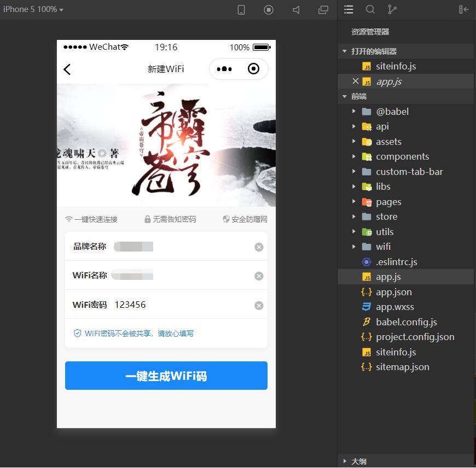476x468 pixels.
Task: Mute simulator sound via speaker icon
Action: (295, 9)
